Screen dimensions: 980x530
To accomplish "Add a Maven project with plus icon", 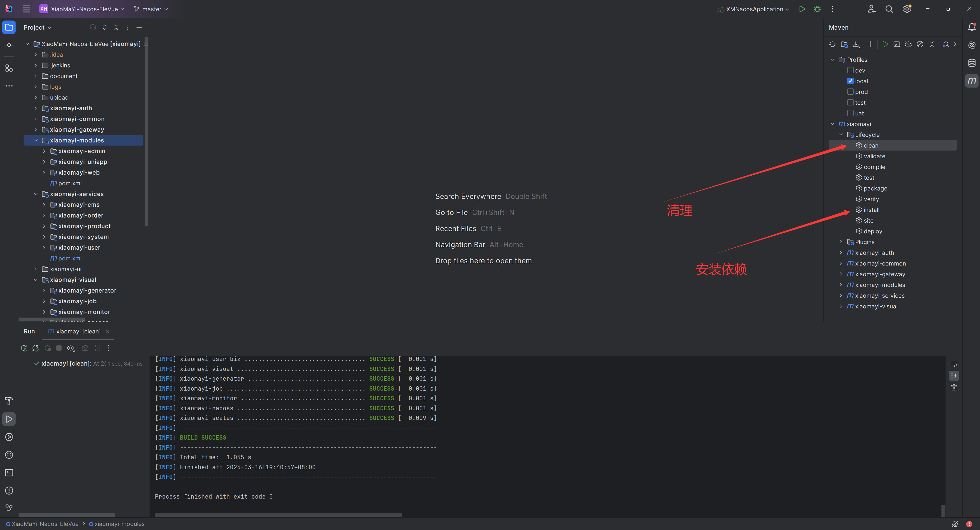I will (x=870, y=44).
